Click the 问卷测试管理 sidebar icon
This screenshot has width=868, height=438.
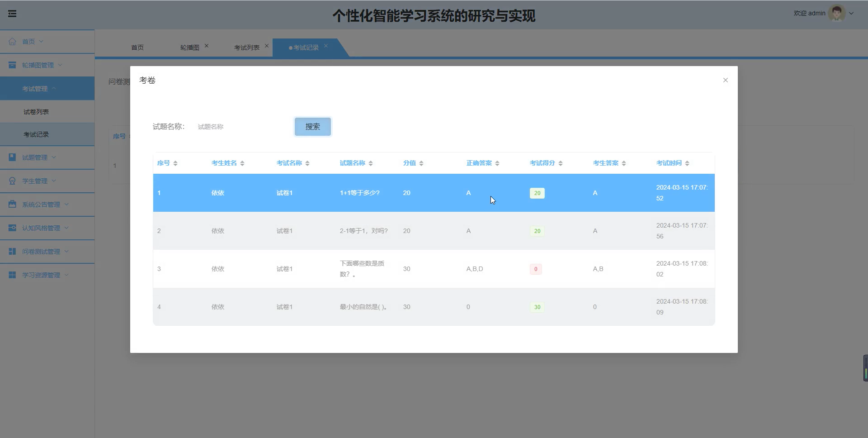click(x=12, y=251)
